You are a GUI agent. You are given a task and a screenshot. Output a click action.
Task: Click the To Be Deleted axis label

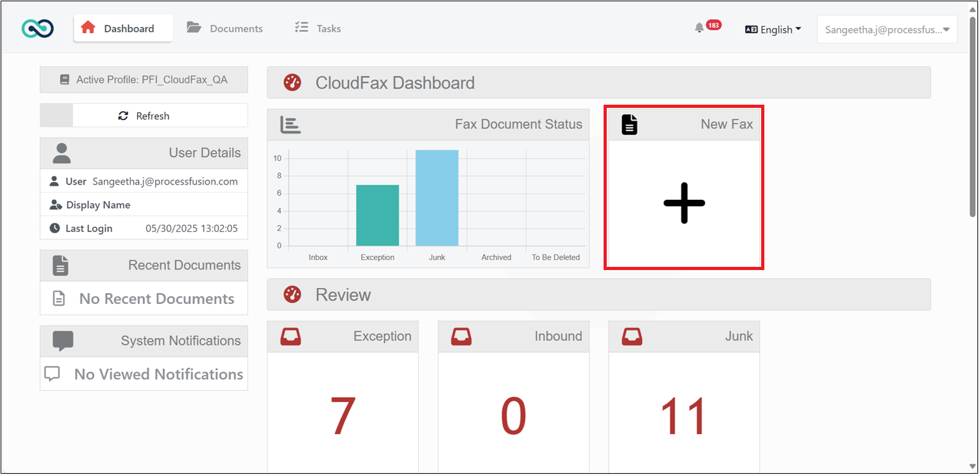(x=556, y=257)
